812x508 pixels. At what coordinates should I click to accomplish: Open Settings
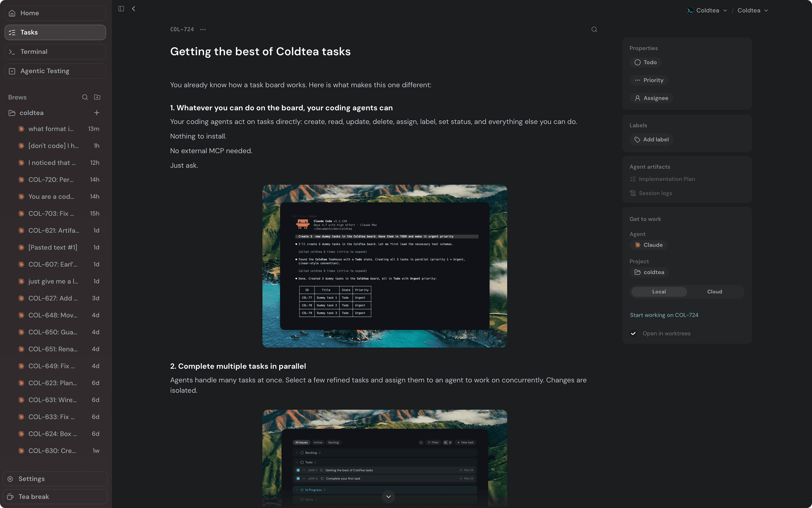(55, 479)
